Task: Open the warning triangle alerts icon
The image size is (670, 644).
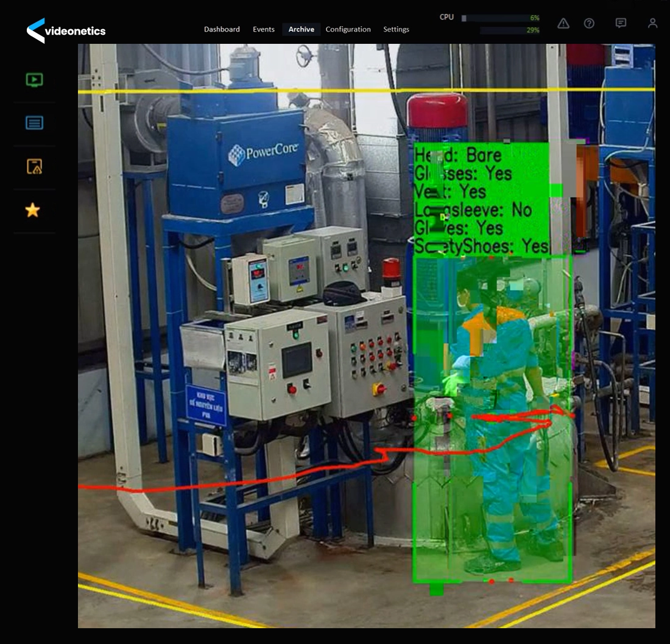Action: pyautogui.click(x=563, y=23)
